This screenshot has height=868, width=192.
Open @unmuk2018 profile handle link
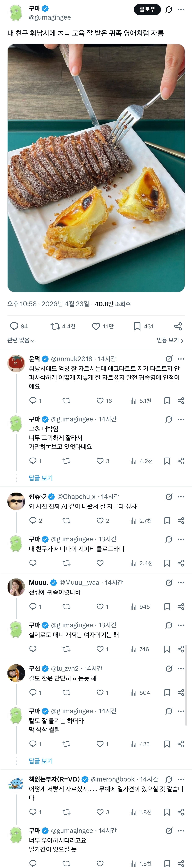pyautogui.click(x=71, y=359)
